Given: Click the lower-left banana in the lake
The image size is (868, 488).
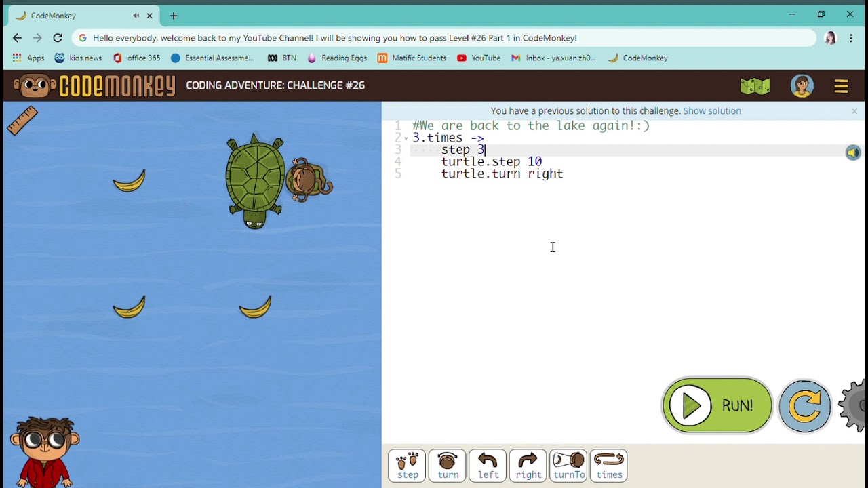Looking at the screenshot, I should [x=129, y=307].
